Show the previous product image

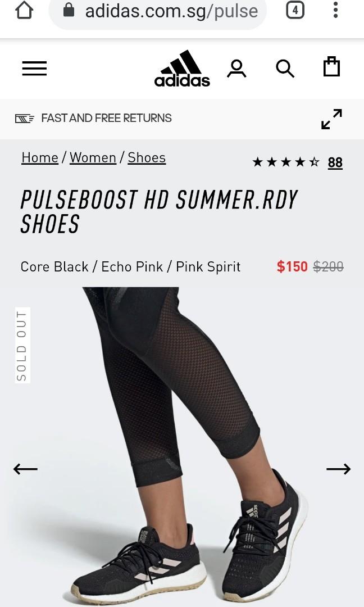click(25, 469)
